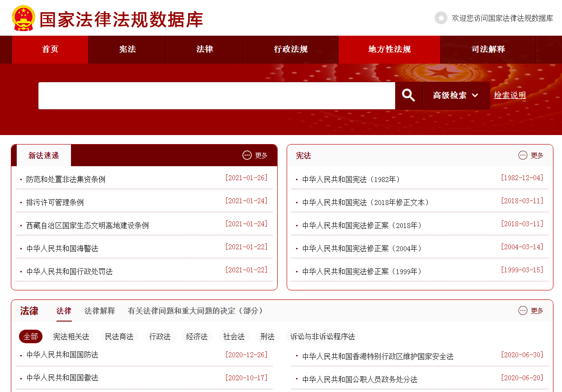Click the magnifying glass search icon
The image size is (562, 392).
click(409, 95)
